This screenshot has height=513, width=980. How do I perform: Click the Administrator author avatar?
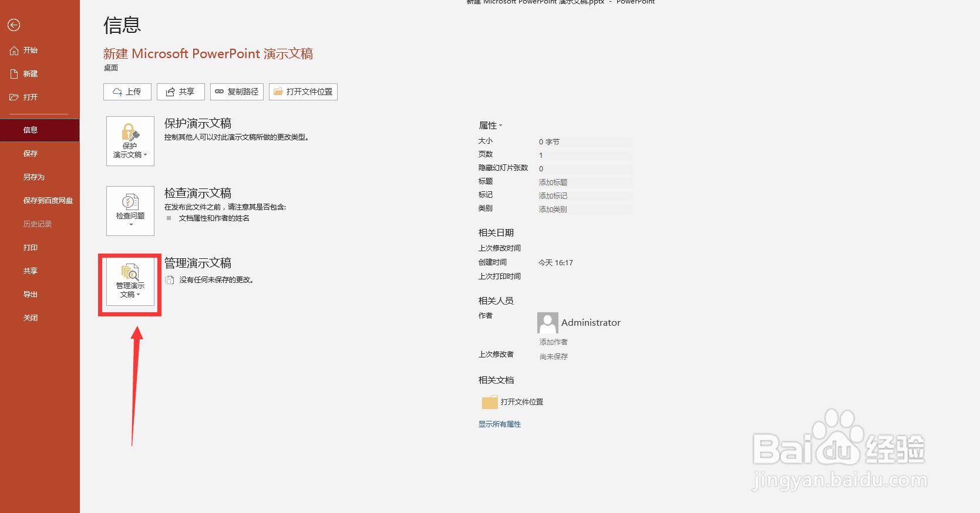tap(548, 323)
